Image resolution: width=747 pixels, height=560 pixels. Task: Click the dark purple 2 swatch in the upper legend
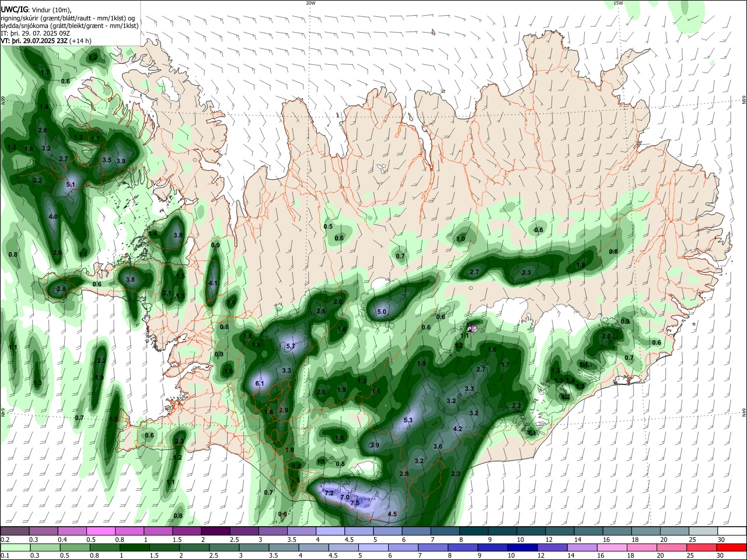[215, 531]
